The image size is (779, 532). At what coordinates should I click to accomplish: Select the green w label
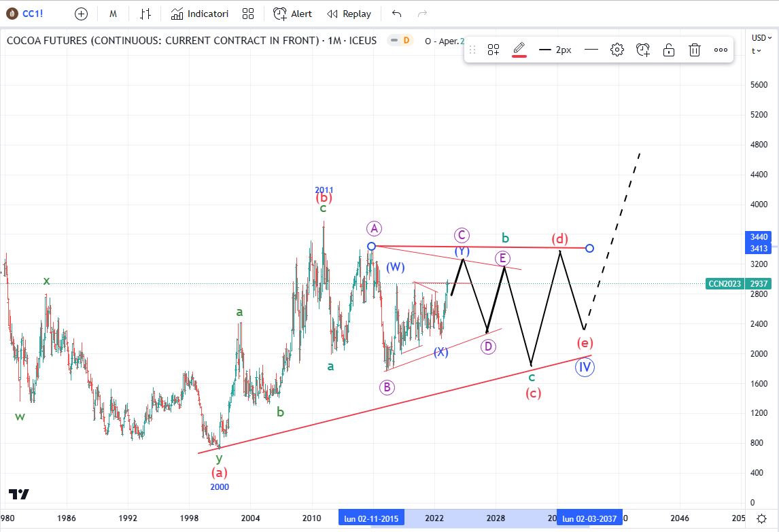pyautogui.click(x=20, y=416)
